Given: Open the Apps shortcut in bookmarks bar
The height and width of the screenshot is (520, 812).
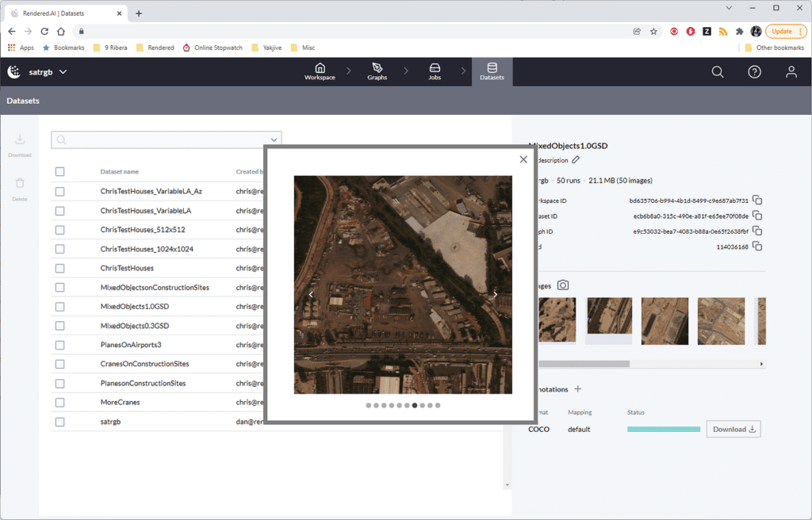Looking at the screenshot, I should tap(21, 48).
